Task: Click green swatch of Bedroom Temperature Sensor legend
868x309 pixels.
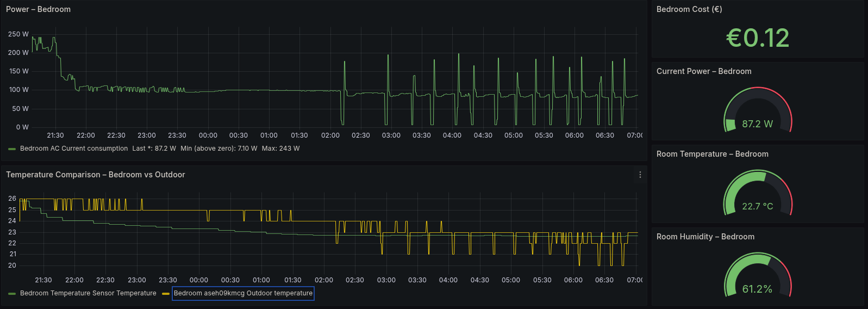Action: (12, 293)
